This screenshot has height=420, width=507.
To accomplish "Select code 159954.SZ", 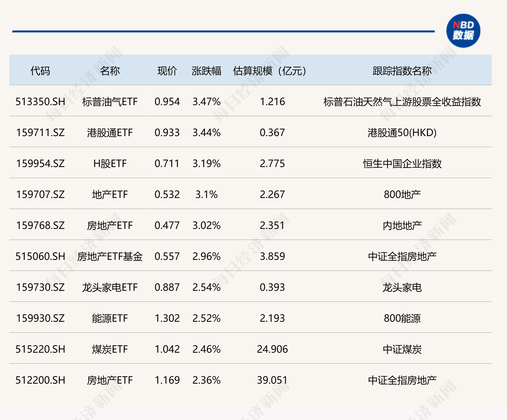I will pyautogui.click(x=40, y=164).
